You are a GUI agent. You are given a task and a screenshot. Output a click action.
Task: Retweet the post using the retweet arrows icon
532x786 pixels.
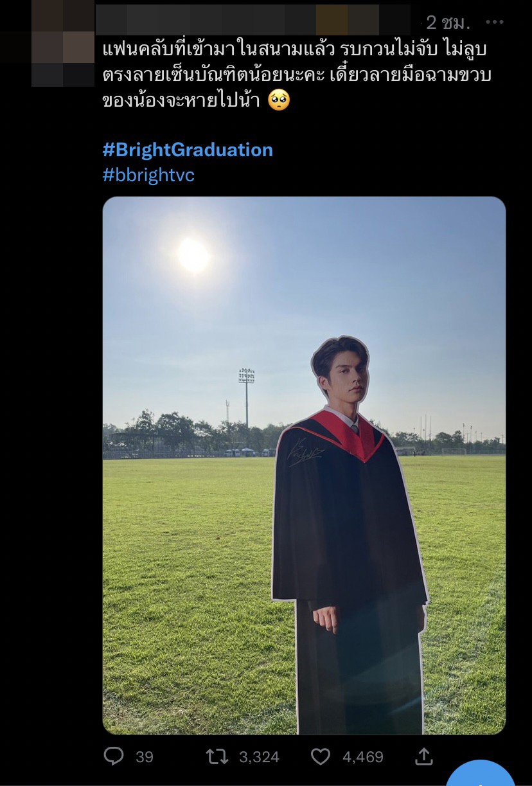217,756
